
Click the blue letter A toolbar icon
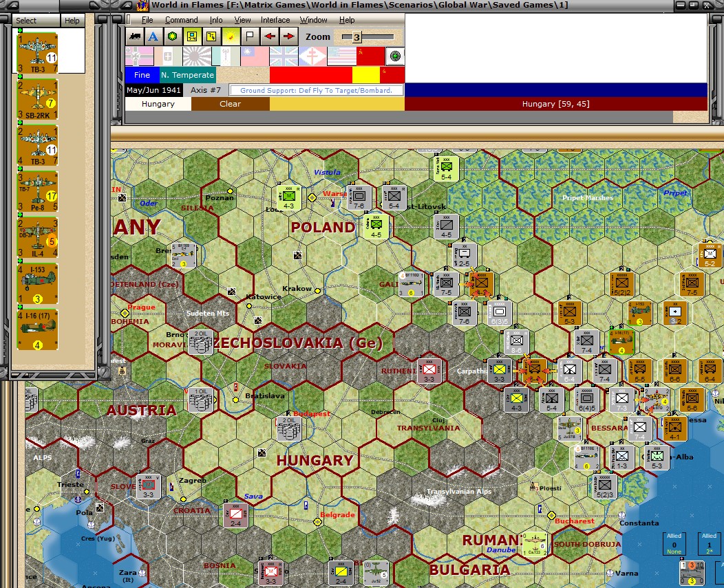click(x=153, y=36)
